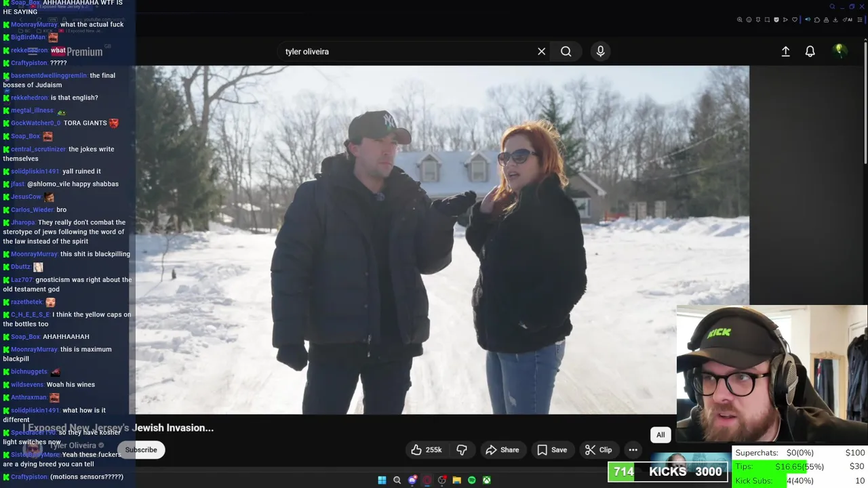
Task: Open the Windows Start menu
Action: click(x=382, y=480)
